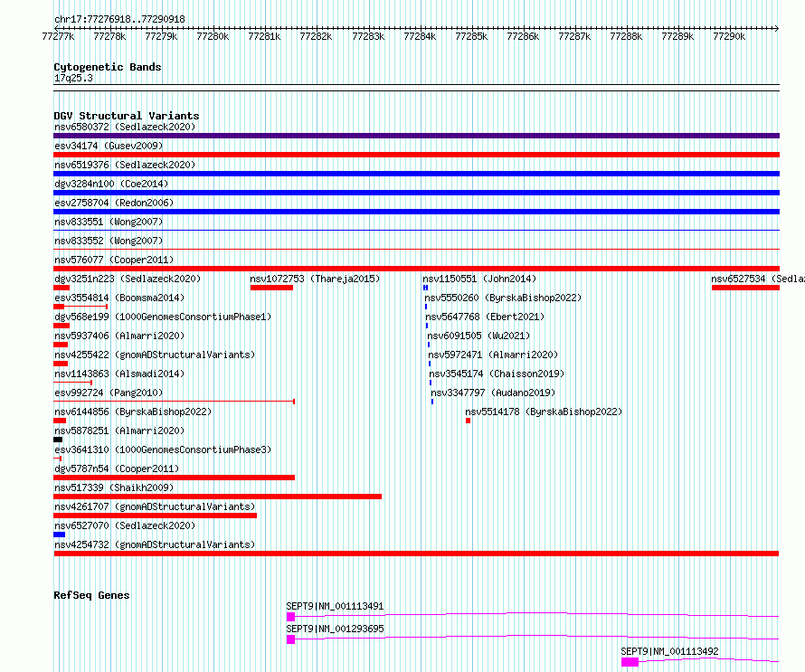Click the nsv6580372 (Sedlazeck2020) variant label

click(x=125, y=127)
